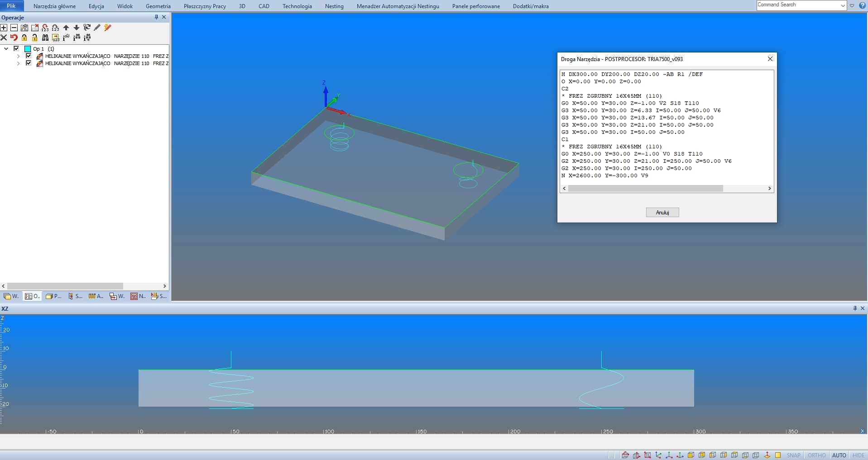Click the Anuluj button in toolpath dialog
The image size is (868, 460).
click(662, 213)
